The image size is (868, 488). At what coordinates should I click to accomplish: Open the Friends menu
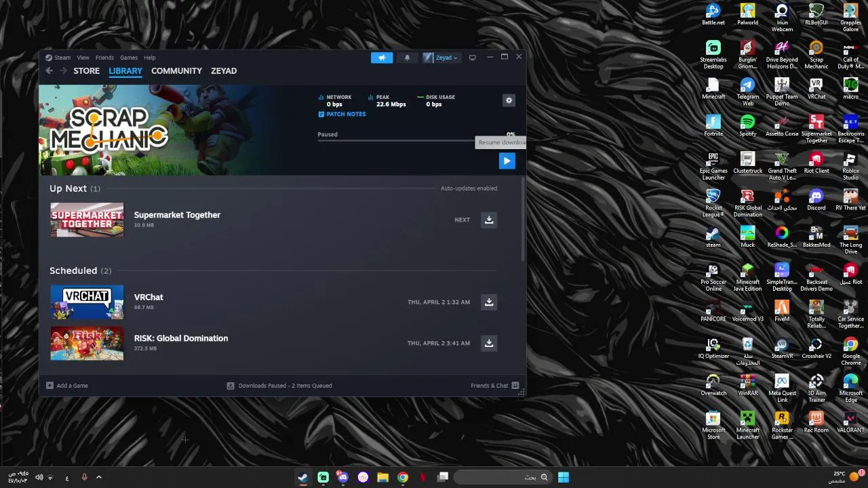(104, 58)
